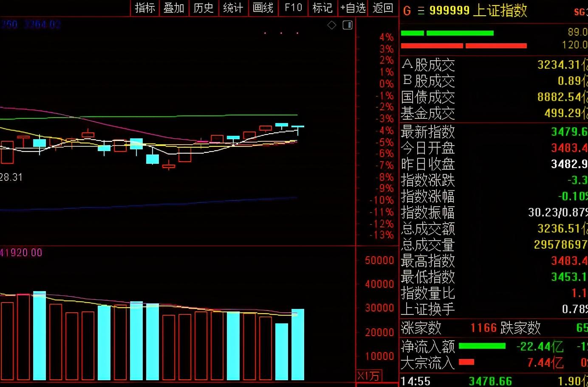Click the 指数涨幅 label
588x387 pixels.
coord(428,196)
